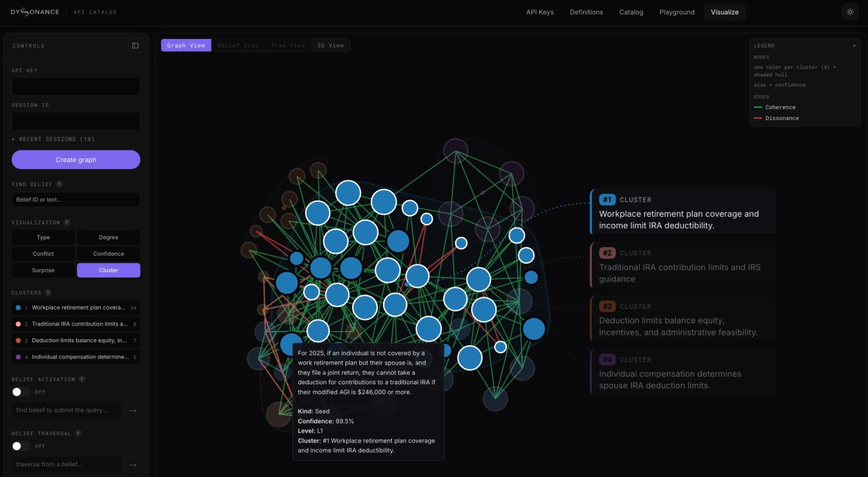This screenshot has height=477, width=868.
Task: Click the #3 cluster badge
Action: 607,306
